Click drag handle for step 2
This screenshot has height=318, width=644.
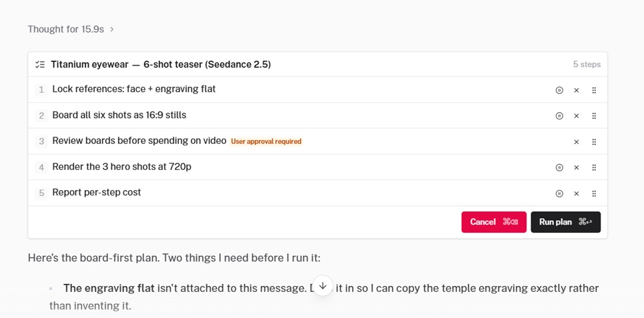click(594, 116)
